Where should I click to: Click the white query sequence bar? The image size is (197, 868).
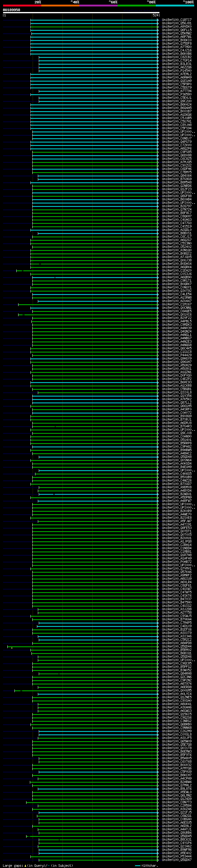click(x=81, y=12)
